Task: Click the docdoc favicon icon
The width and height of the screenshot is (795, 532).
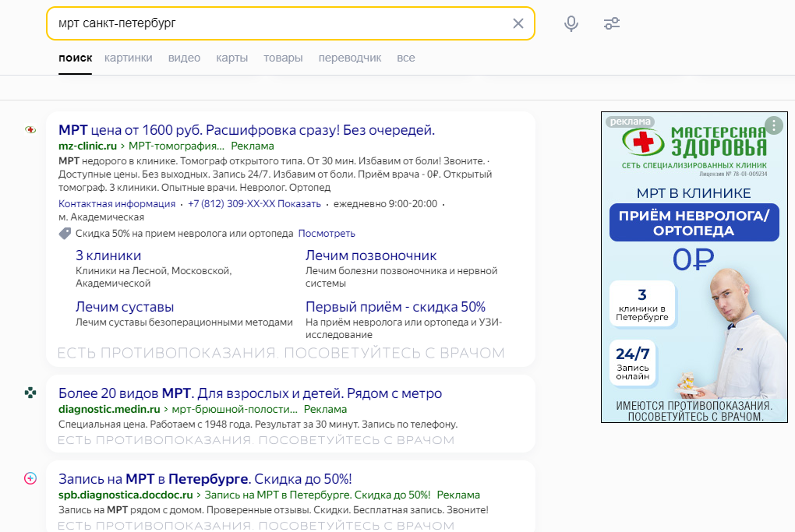Action: pos(30,478)
